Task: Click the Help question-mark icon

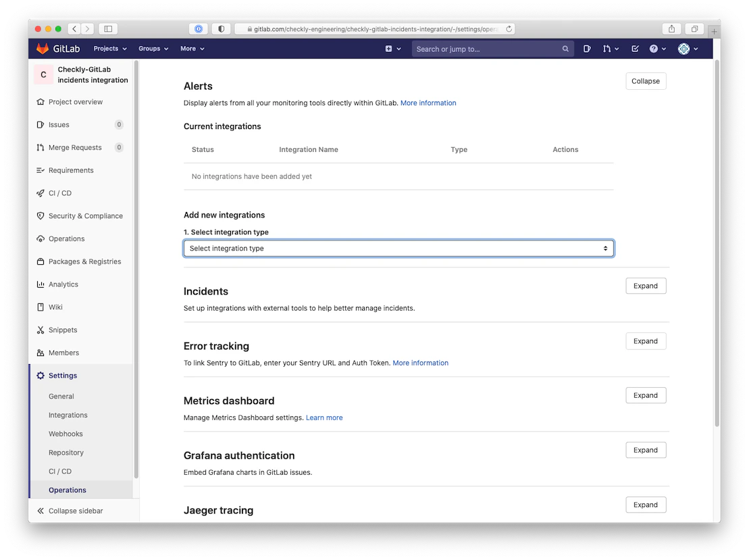Action: point(654,49)
